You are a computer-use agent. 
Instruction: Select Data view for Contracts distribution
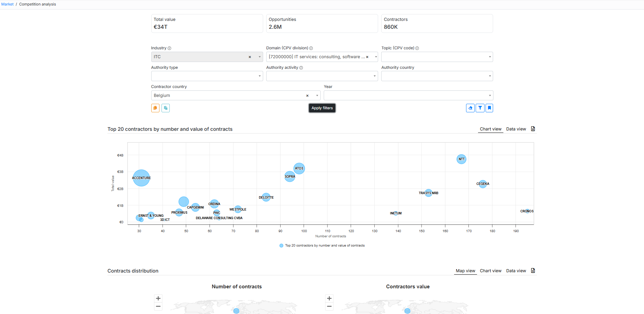click(516, 271)
